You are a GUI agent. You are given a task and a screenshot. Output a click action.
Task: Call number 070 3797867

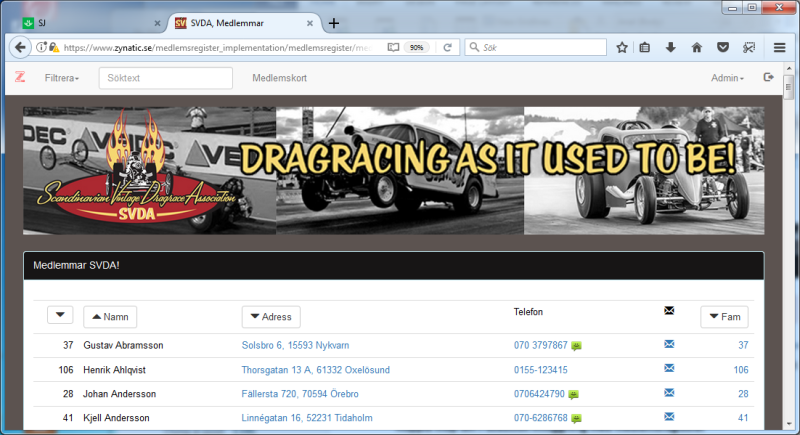[x=540, y=345]
